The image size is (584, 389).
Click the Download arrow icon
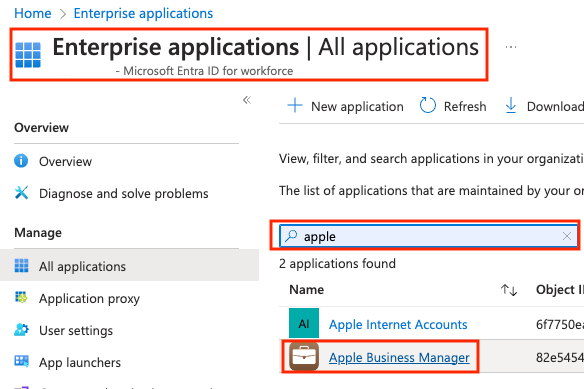[x=511, y=105]
